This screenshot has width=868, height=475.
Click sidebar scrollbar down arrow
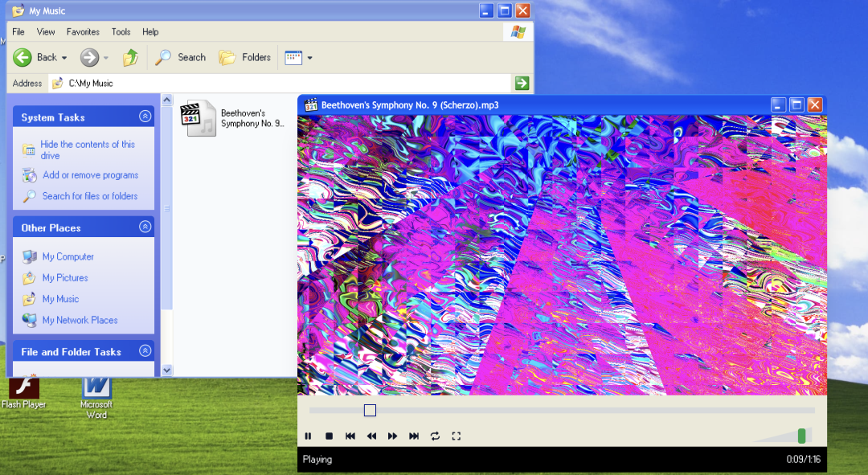coord(166,370)
